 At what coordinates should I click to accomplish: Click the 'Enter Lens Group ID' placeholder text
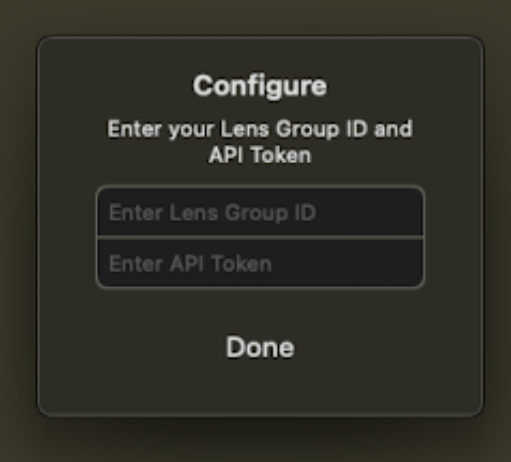213,213
